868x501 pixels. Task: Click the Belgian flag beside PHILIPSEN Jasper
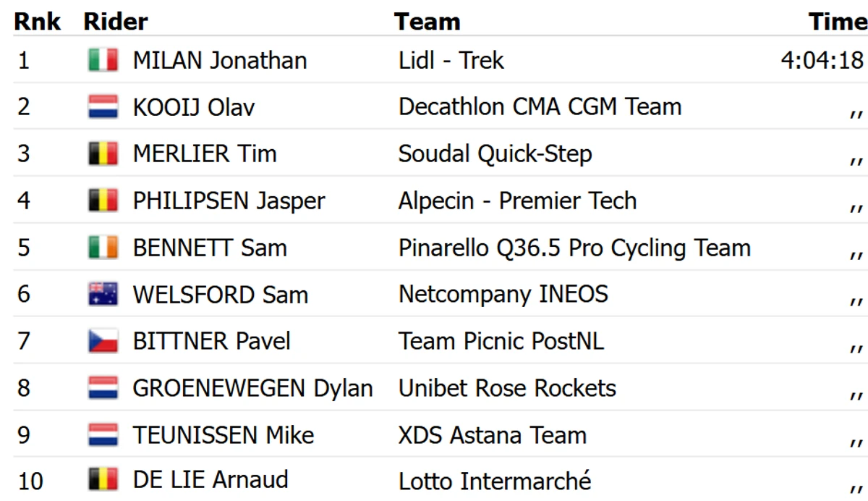click(103, 201)
